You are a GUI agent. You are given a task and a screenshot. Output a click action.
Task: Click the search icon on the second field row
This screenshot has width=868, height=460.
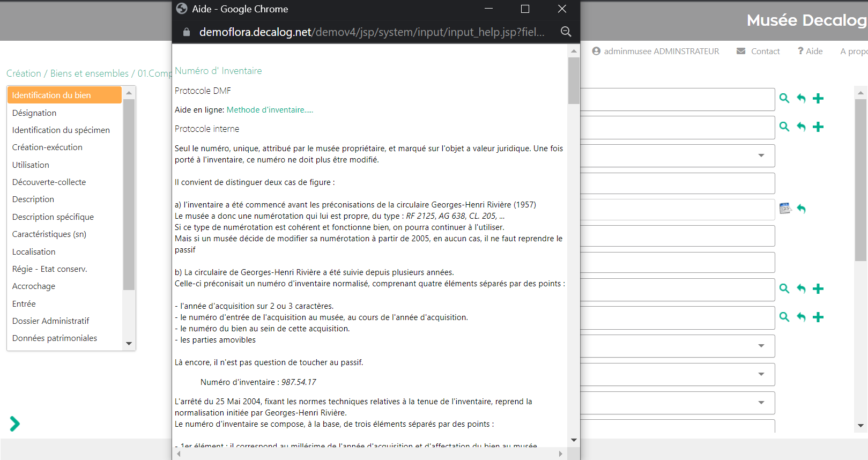pyautogui.click(x=784, y=127)
